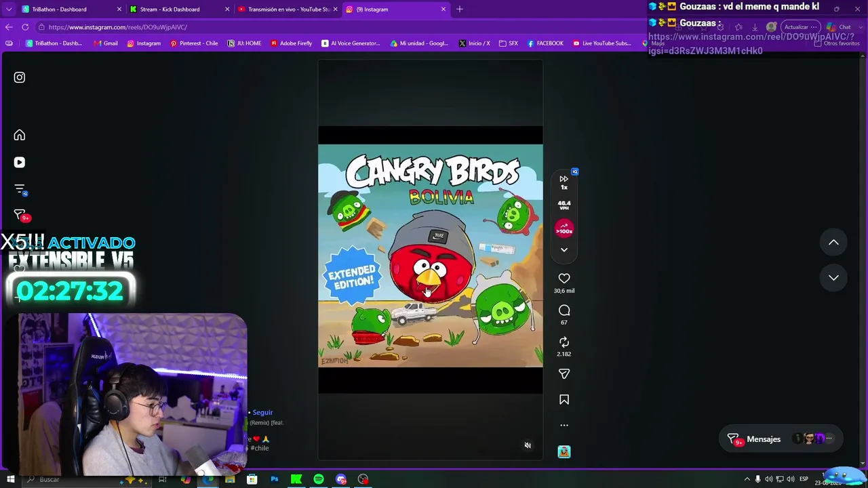
Task: Click the pink >100x trend badge
Action: 564,229
